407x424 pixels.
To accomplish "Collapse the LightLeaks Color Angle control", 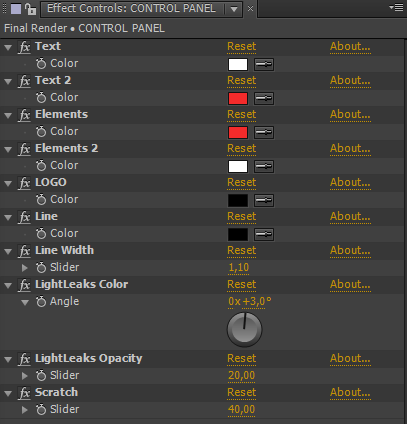I will click(x=25, y=302).
